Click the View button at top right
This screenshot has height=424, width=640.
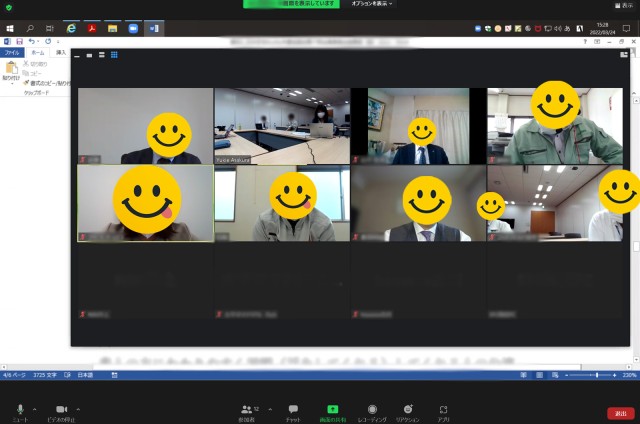tap(624, 6)
